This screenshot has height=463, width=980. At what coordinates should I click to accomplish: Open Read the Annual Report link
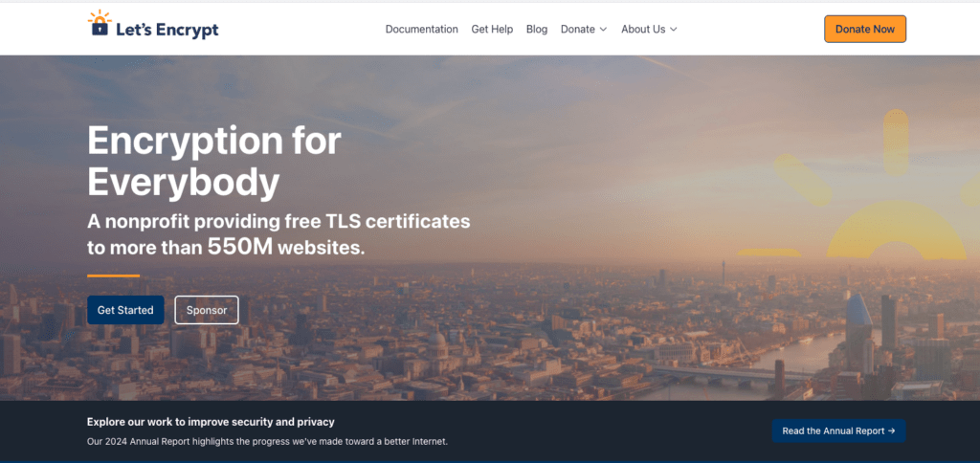tap(838, 430)
